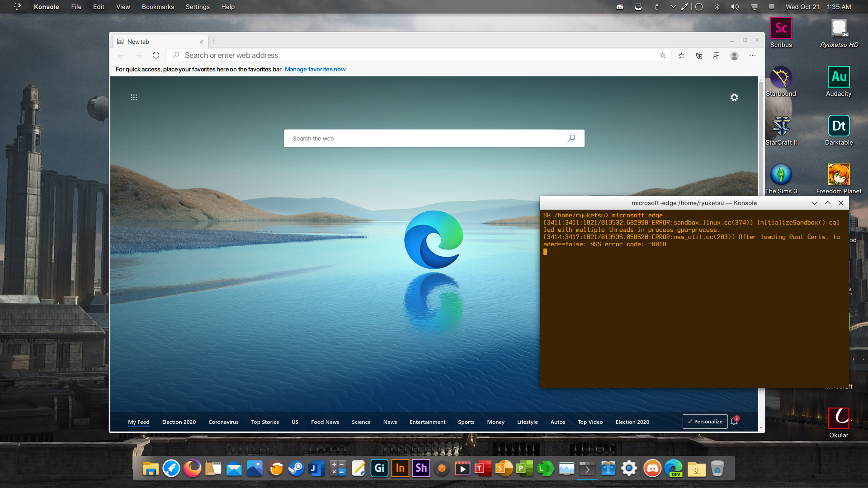Open a new tab with plus button

(214, 41)
